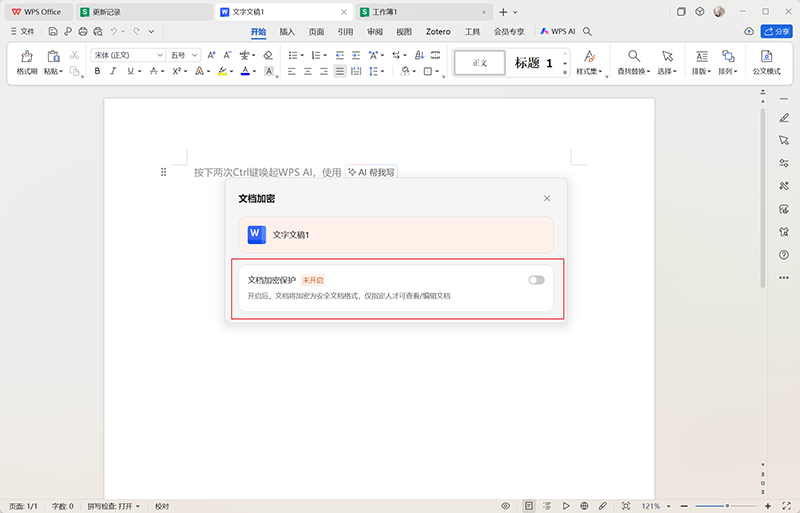Click the 分享 share button
Image resolution: width=800 pixels, height=513 pixels.
775,32
